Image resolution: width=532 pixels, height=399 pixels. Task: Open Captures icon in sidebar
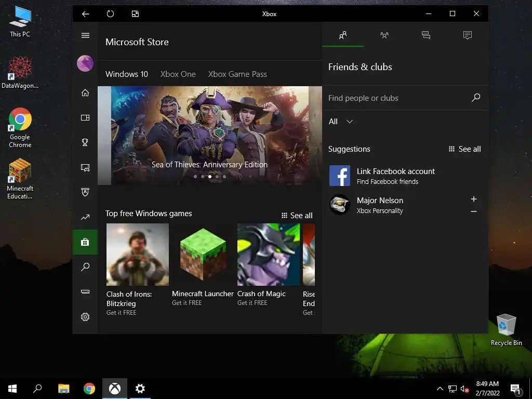point(85,167)
